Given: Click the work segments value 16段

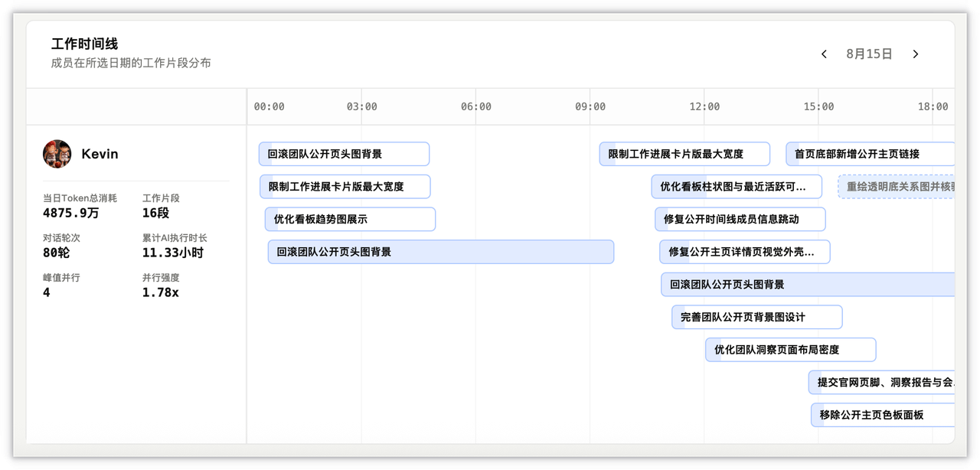Looking at the screenshot, I should click(155, 213).
